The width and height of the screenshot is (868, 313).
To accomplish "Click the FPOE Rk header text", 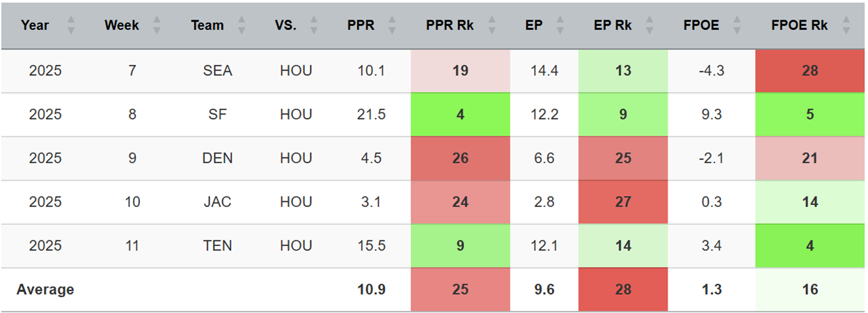I will pyautogui.click(x=800, y=26).
